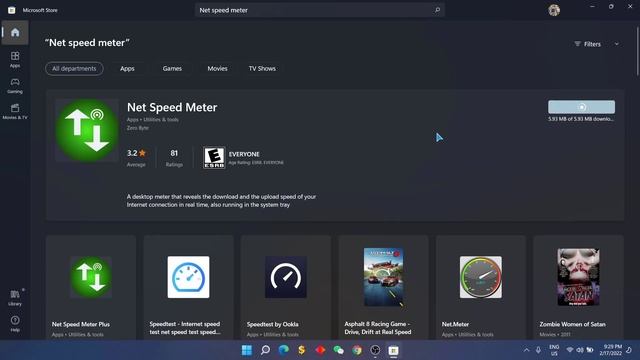Open the red diamond app in taskbar
Screen dimensions: 640x360
point(320,350)
